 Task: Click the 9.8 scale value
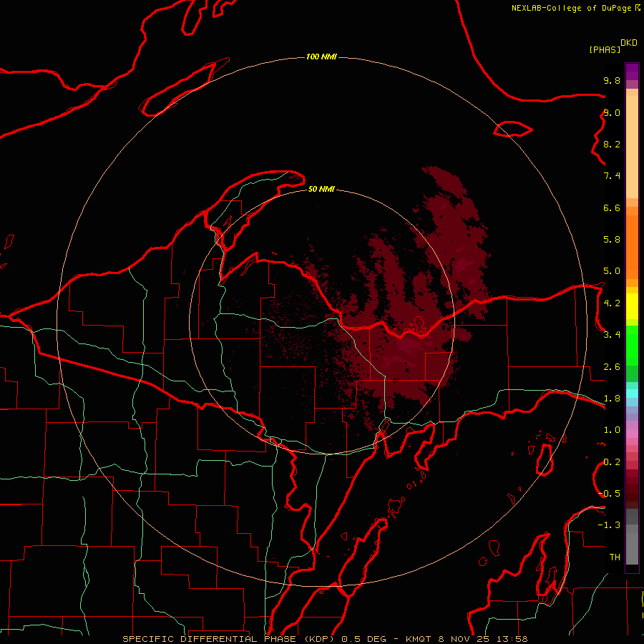(x=612, y=80)
